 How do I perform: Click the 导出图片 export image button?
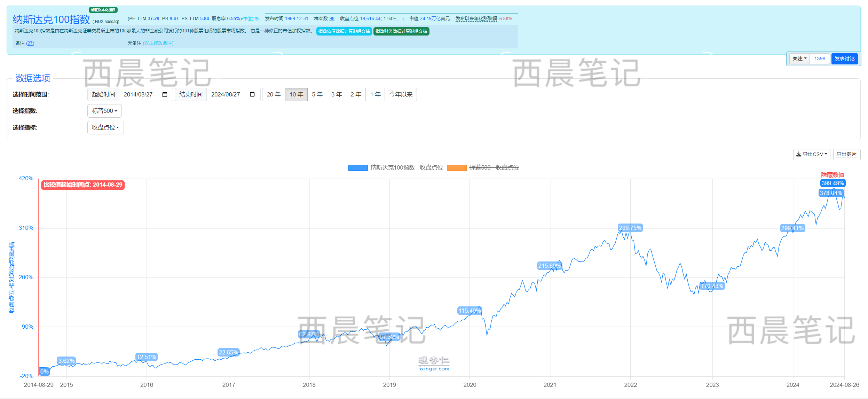coord(847,154)
